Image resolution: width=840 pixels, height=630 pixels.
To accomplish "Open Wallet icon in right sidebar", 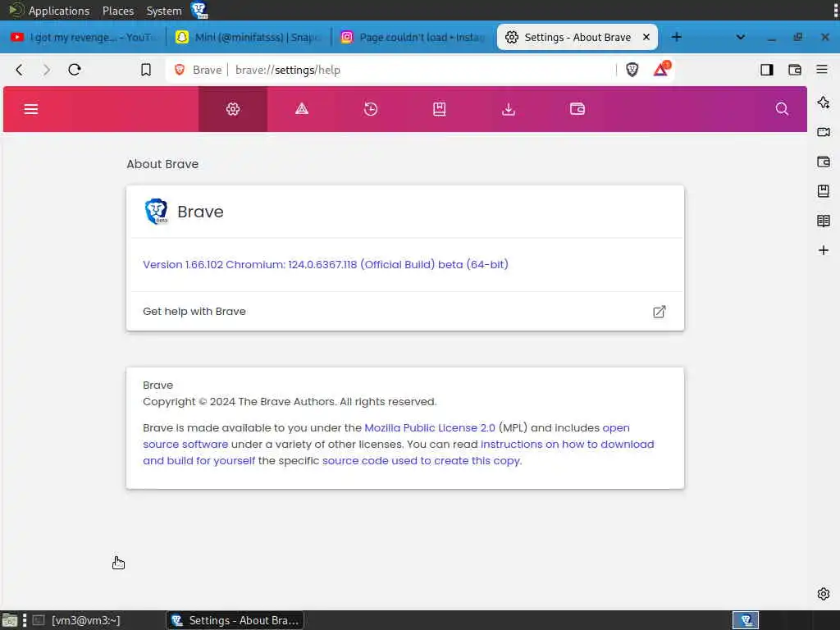I will click(x=824, y=162).
